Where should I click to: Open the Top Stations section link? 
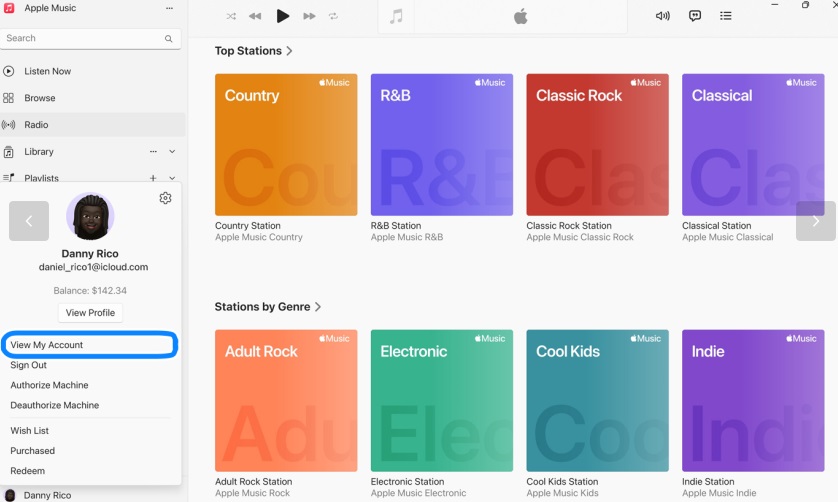pos(253,51)
